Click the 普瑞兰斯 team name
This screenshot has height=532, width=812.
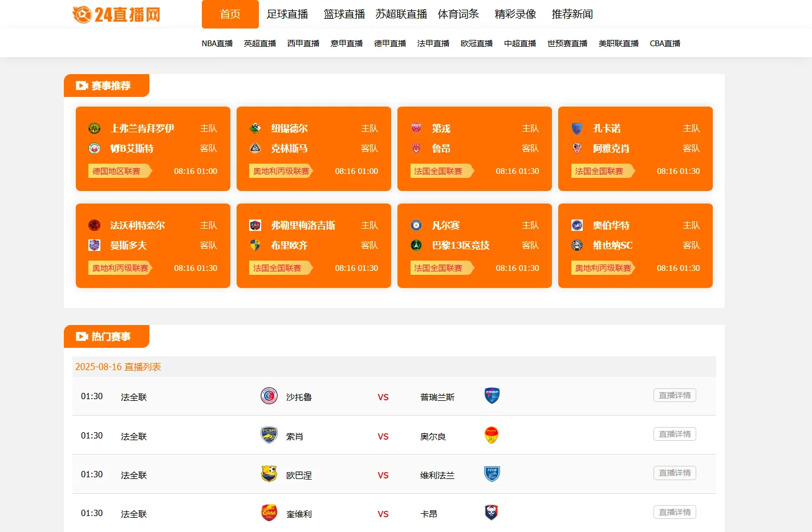pos(437,397)
